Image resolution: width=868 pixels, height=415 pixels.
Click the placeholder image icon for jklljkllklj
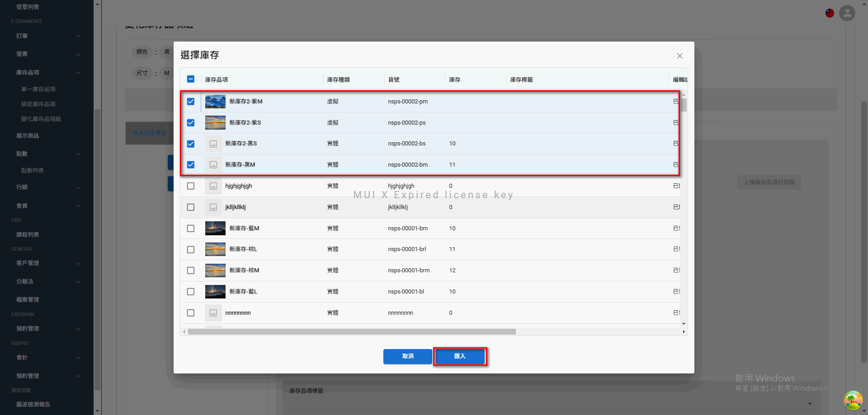point(213,207)
